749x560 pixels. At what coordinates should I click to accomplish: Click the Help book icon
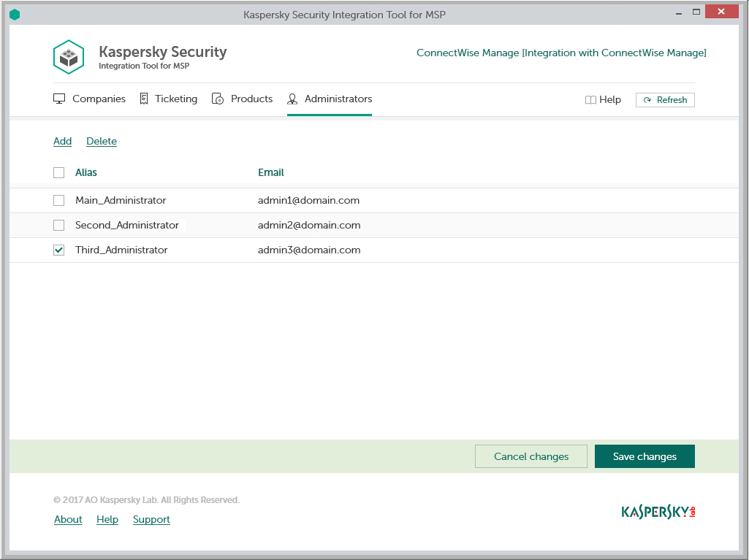click(590, 100)
